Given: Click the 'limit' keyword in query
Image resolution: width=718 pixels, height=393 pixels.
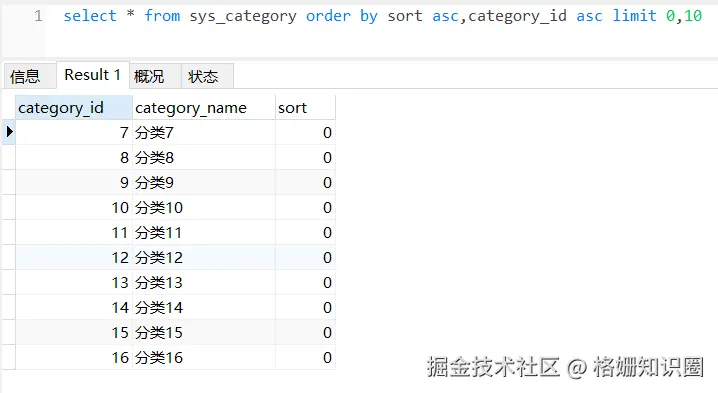Looking at the screenshot, I should coord(634,16).
